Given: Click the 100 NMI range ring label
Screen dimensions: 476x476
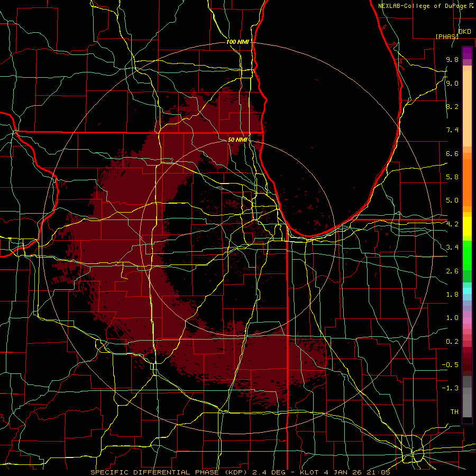Looking at the screenshot, I should tap(237, 42).
